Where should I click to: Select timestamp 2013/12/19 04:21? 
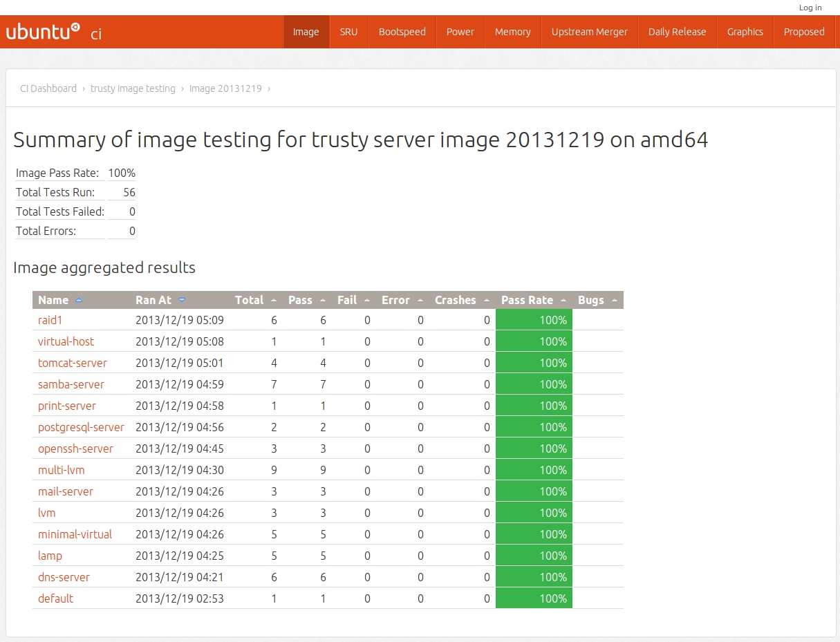coord(180,577)
